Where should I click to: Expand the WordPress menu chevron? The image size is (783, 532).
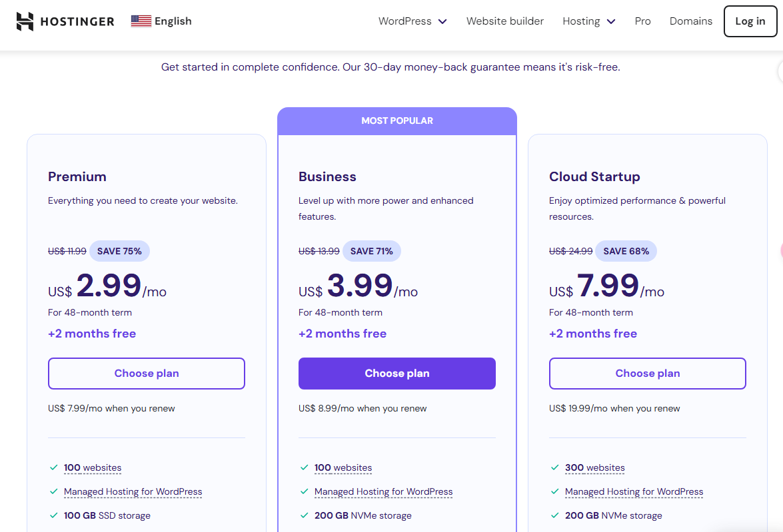442,21
